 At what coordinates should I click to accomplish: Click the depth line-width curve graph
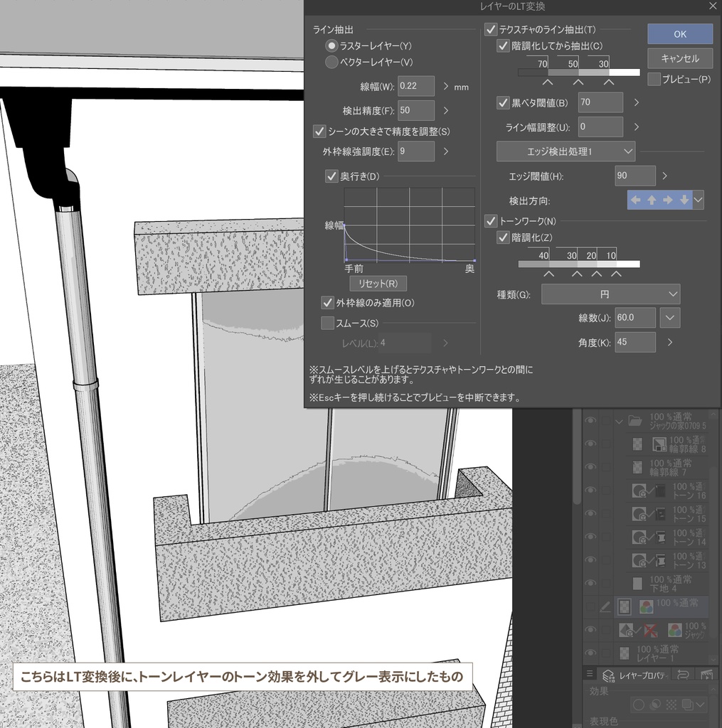pos(409,225)
